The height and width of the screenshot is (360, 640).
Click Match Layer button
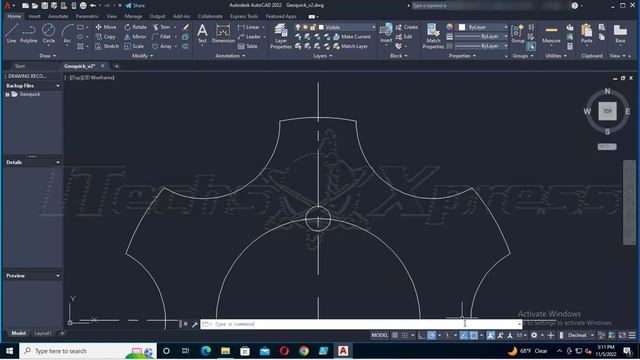(351, 46)
